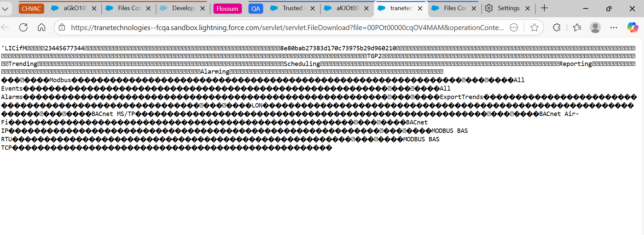Click the text BACnet MS/TP
The image size is (644, 235).
[113, 114]
